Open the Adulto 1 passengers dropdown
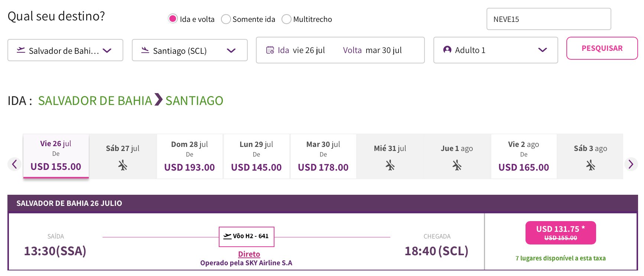644x276 pixels. point(495,50)
